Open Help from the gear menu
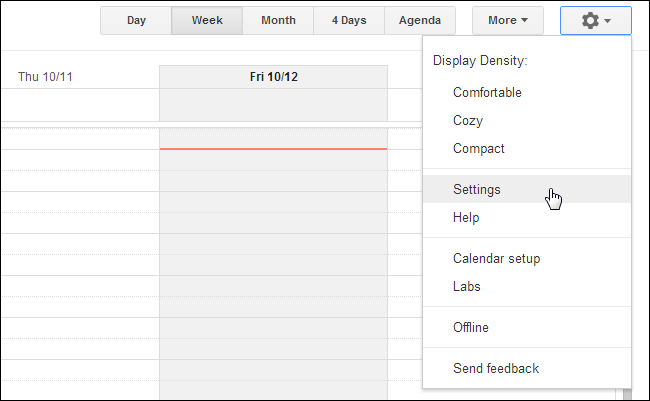The height and width of the screenshot is (401, 650). 466,217
